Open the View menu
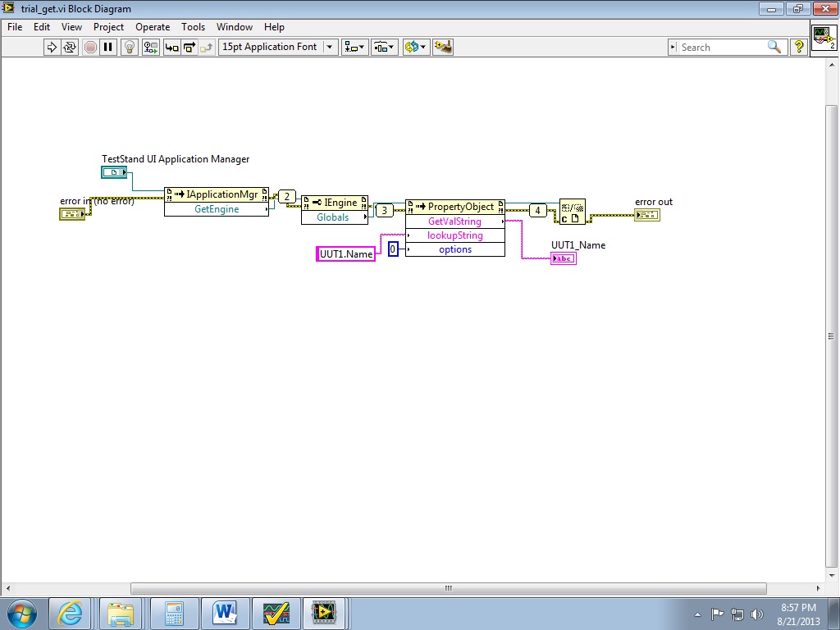 [x=71, y=27]
